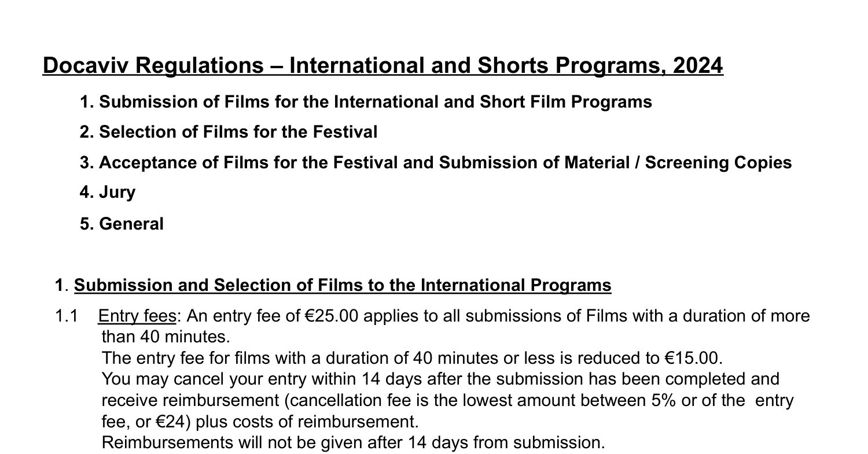Viewport: 868px width, 454px height.
Task: Click the "Submission and Selection of Films" section heading
Action: (343, 285)
